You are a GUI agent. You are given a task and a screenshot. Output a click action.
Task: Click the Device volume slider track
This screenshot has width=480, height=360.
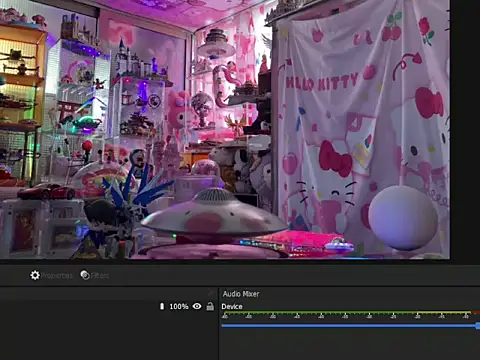(350, 325)
